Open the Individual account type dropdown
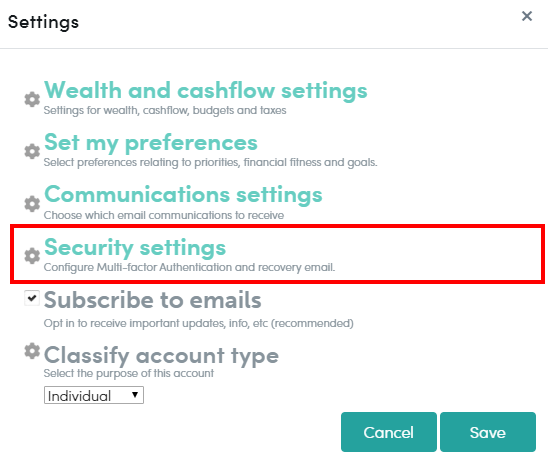Image resolution: width=548 pixels, height=465 pixels. click(94, 395)
